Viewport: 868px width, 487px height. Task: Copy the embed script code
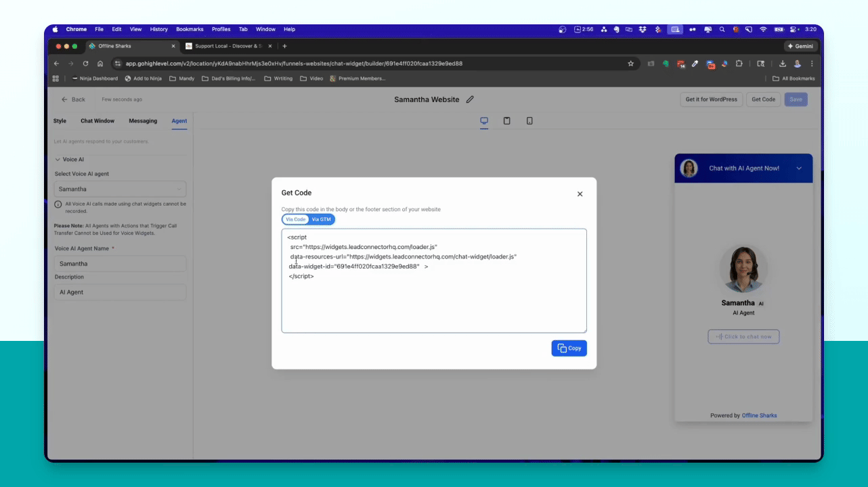(x=569, y=348)
